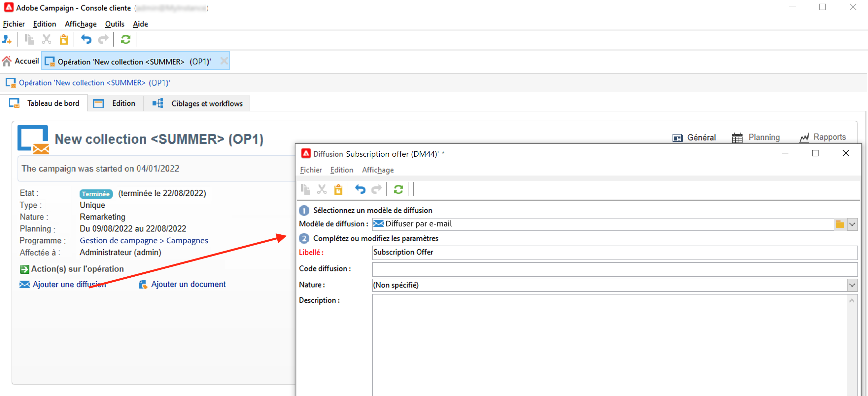Click the paste clipboard icon in main toolbar
The width and height of the screenshot is (868, 396).
pyautogui.click(x=64, y=39)
